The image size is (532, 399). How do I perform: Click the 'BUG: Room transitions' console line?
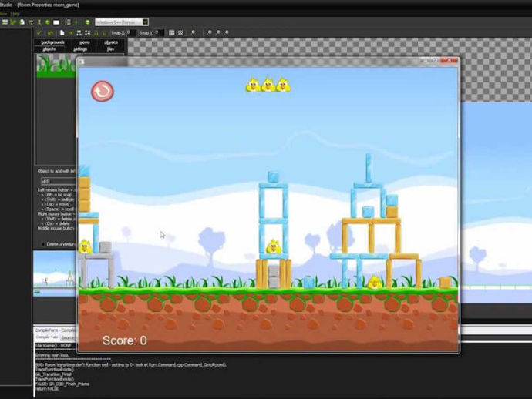(131, 365)
